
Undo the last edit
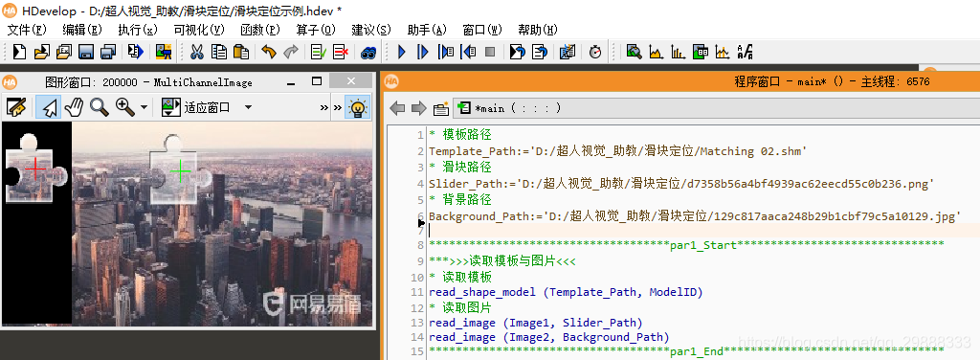pyautogui.click(x=269, y=52)
